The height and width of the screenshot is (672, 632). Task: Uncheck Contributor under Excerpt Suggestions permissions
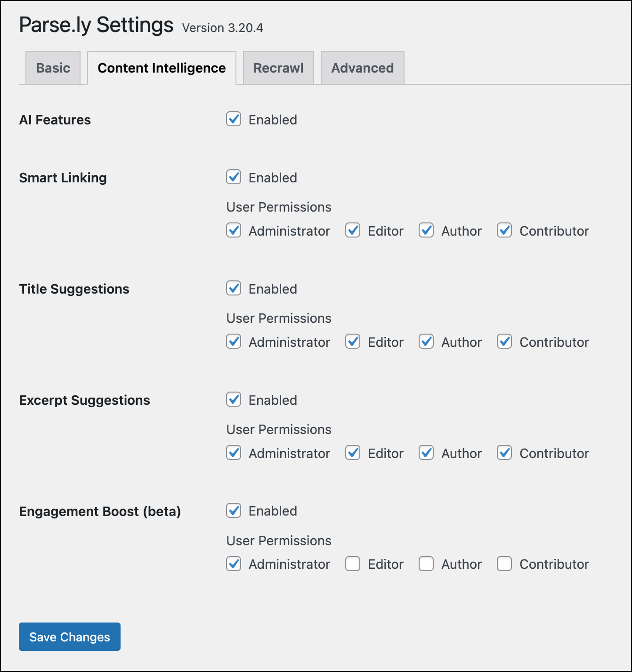click(504, 453)
